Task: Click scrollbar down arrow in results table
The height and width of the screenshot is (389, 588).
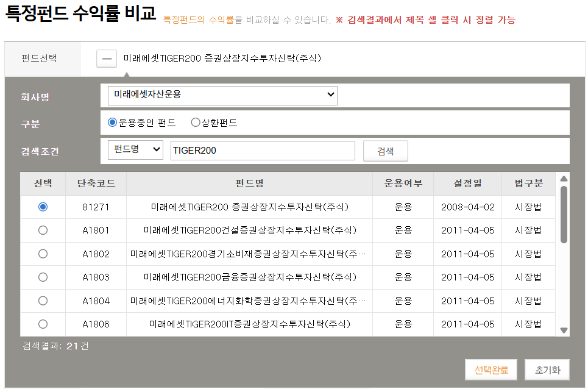Action: click(564, 330)
